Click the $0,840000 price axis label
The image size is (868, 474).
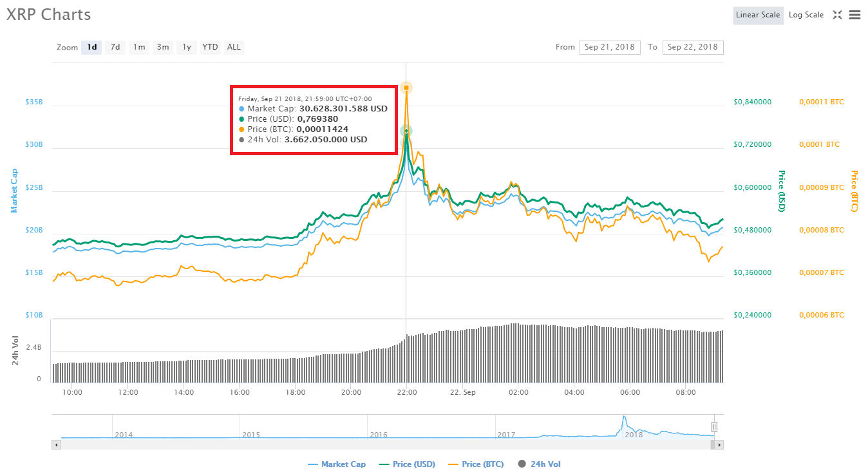752,102
